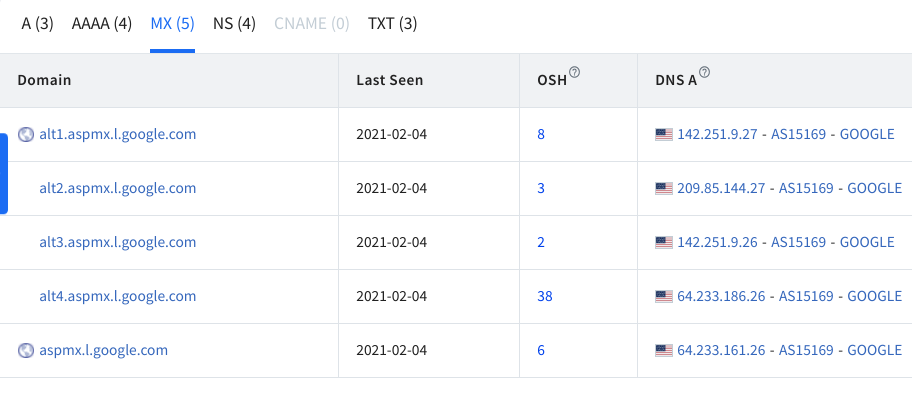Click US flag icon for 142.251.9.27

(x=664, y=135)
